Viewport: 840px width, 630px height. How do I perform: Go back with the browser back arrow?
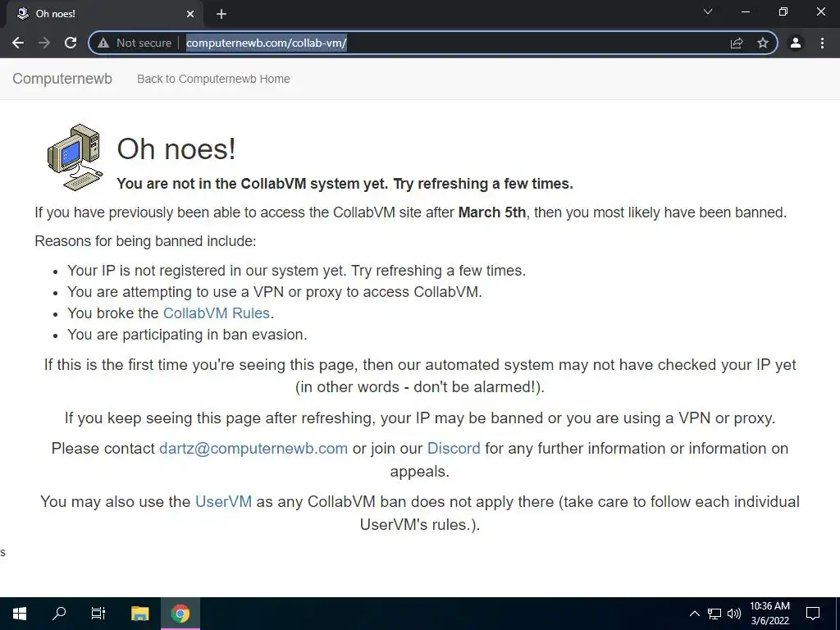point(18,43)
